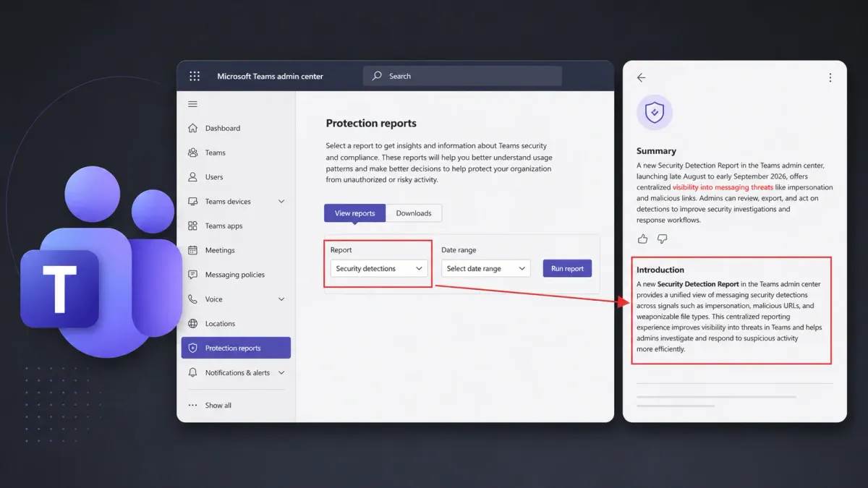Click the Notifications & alerts bell icon
The width and height of the screenshot is (868, 488).
(x=192, y=372)
